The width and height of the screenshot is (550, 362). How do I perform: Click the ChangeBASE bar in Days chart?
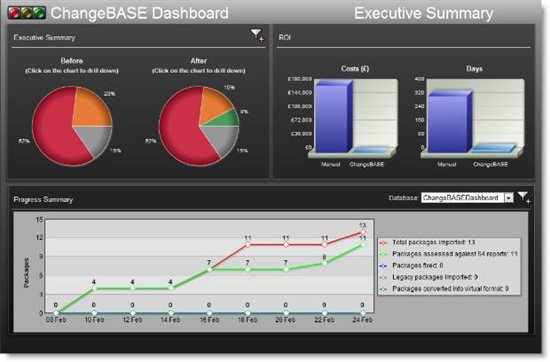click(494, 148)
